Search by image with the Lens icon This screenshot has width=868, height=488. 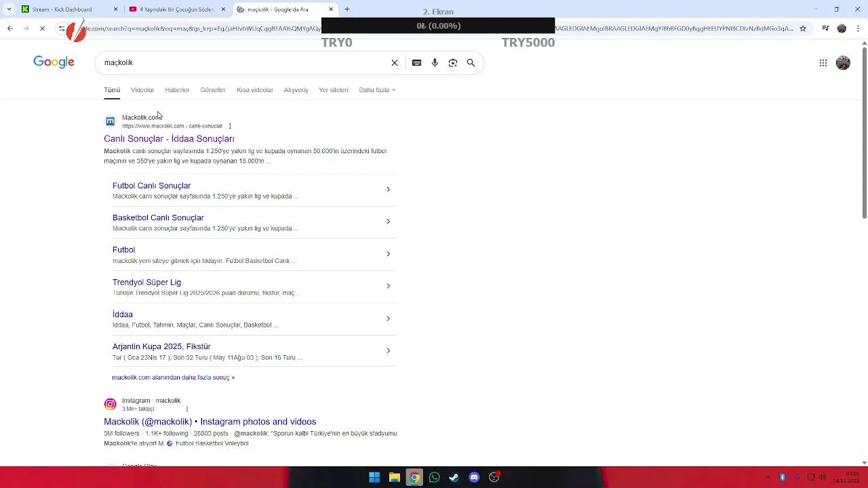pyautogui.click(x=453, y=62)
